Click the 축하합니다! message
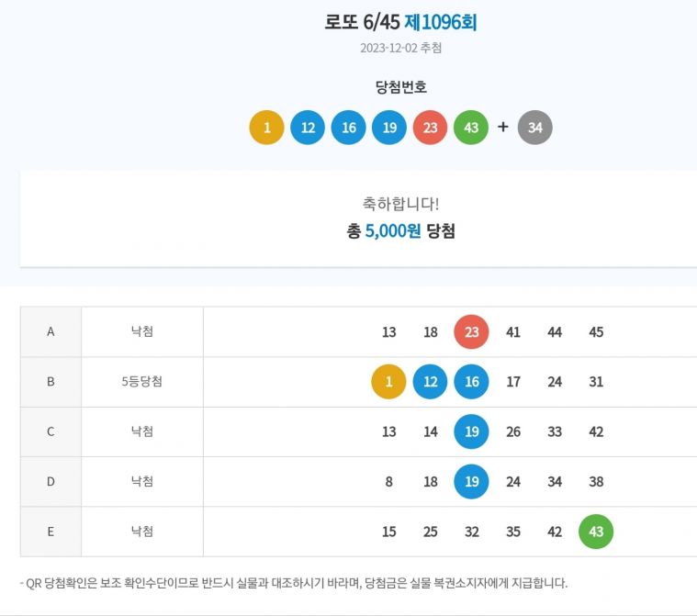This screenshot has height=616, width=697. [x=401, y=204]
